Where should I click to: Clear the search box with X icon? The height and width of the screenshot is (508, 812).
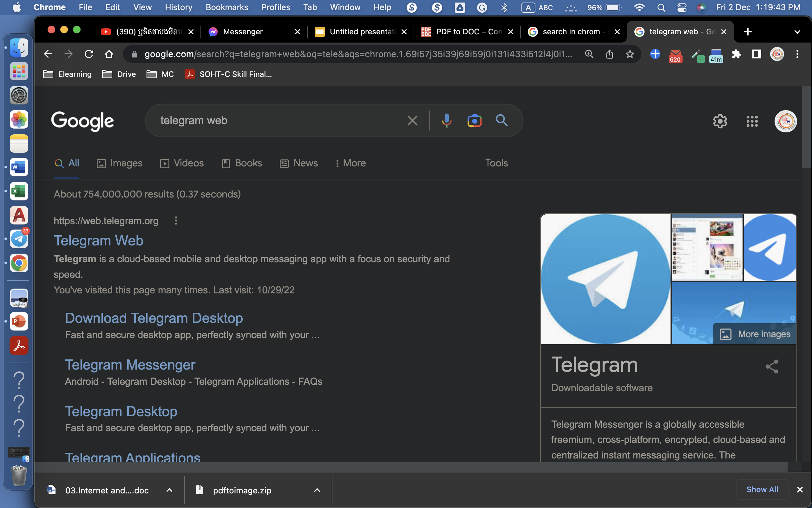(412, 120)
